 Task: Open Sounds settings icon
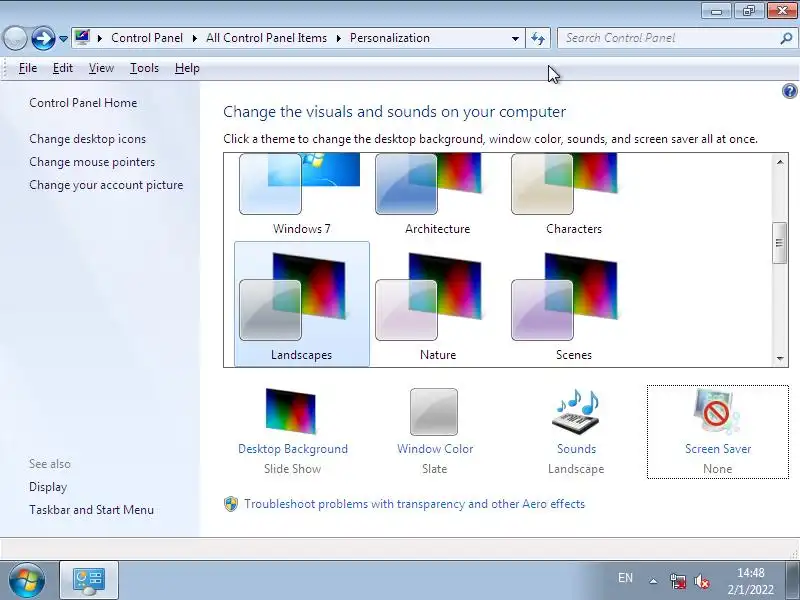tap(576, 411)
